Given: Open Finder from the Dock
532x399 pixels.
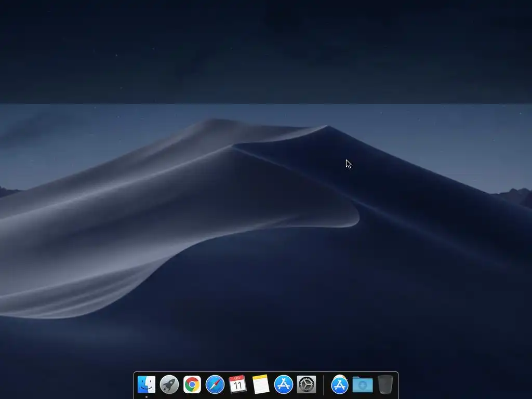Looking at the screenshot, I should pos(147,384).
